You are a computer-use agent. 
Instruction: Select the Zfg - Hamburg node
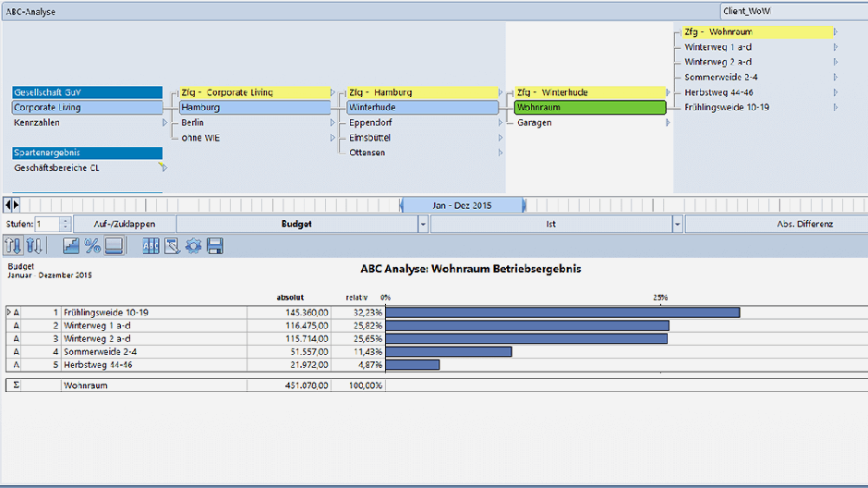tap(423, 92)
